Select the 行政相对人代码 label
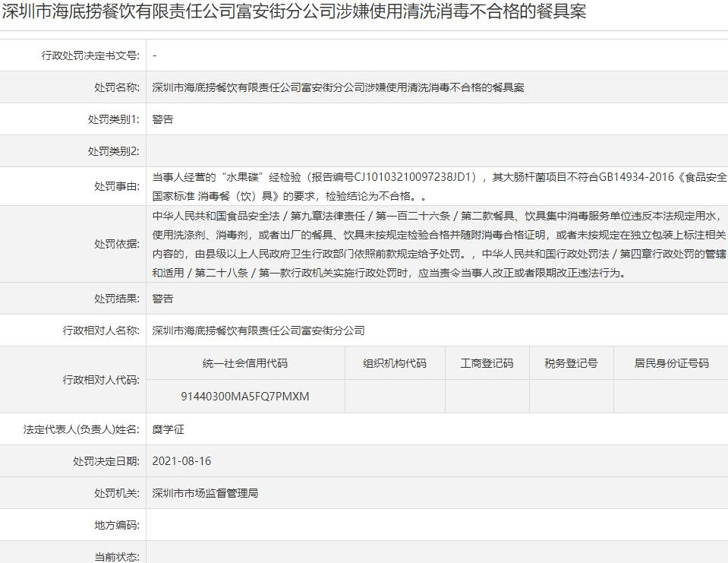The image size is (728, 563). 101,380
